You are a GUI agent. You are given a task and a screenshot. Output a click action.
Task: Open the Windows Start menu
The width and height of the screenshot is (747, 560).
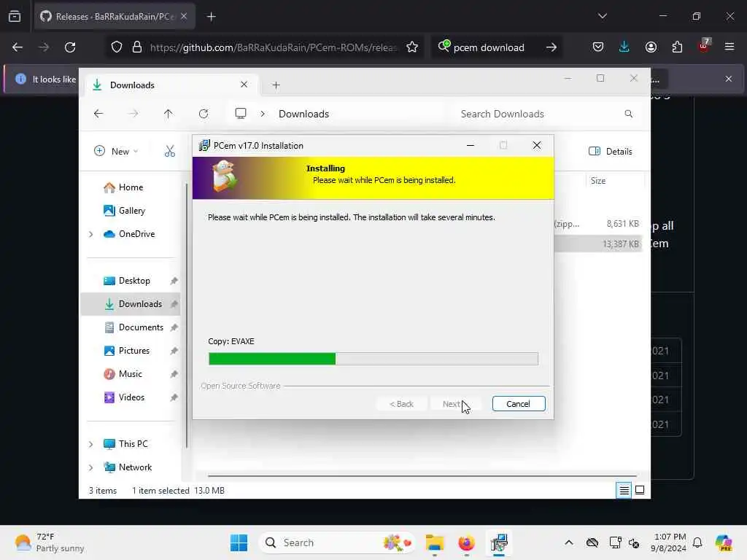coord(239,542)
